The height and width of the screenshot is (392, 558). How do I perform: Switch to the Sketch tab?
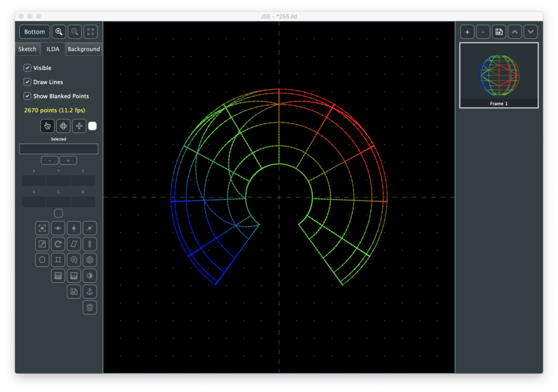(x=27, y=49)
